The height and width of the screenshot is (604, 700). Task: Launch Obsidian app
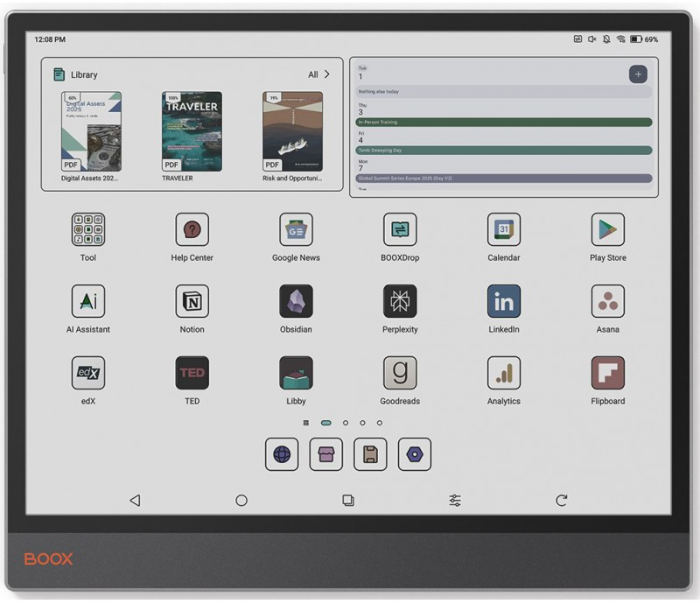click(296, 301)
